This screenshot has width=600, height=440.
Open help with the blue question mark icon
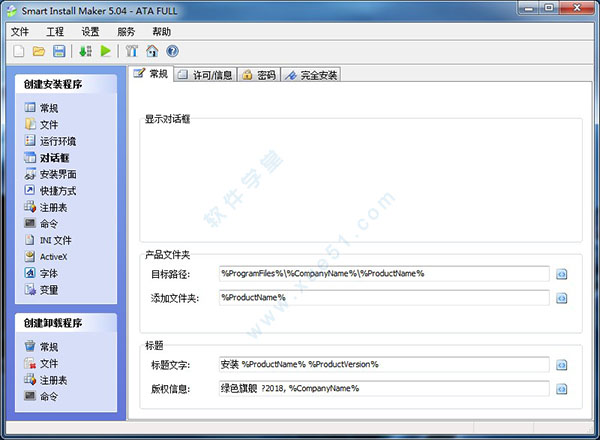[x=172, y=51]
